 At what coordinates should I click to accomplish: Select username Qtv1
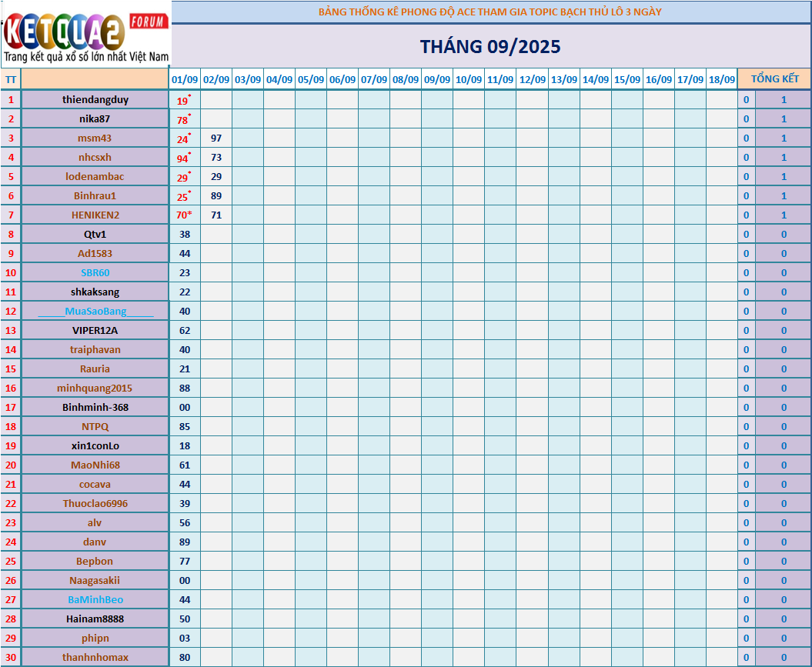click(x=95, y=235)
